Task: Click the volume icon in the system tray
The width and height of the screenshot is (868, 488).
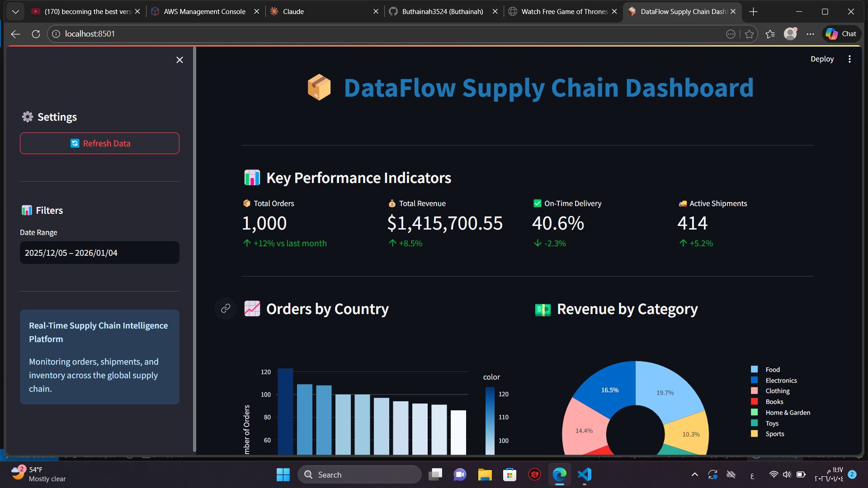Action: pos(787,474)
